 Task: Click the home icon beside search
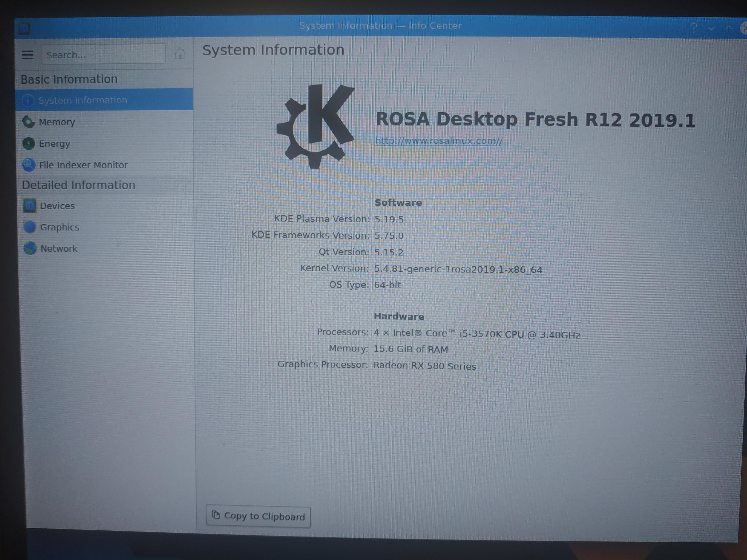(x=180, y=54)
